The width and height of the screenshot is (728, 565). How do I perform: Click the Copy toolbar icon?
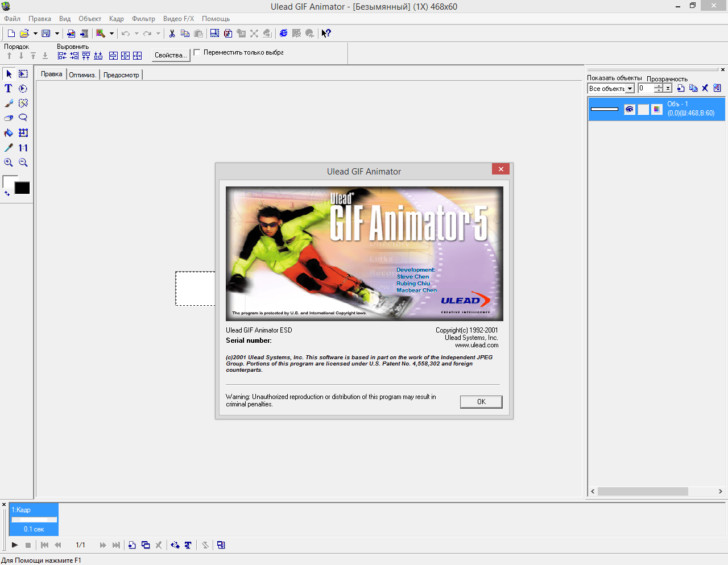click(x=185, y=34)
